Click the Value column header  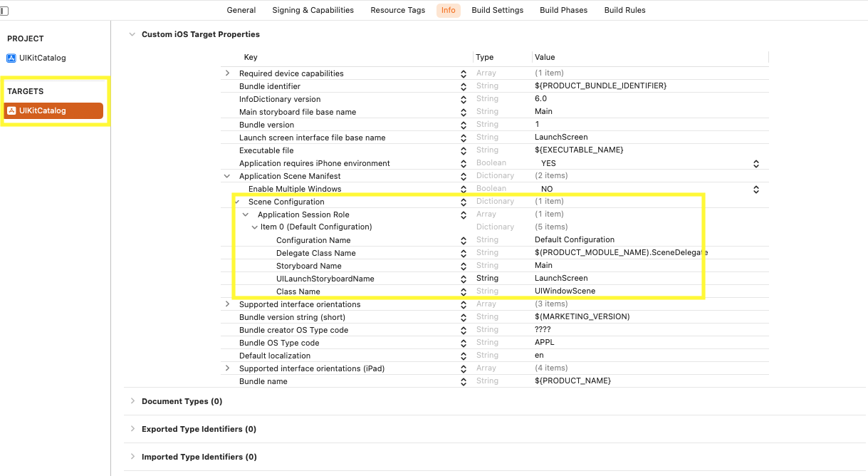click(x=545, y=57)
